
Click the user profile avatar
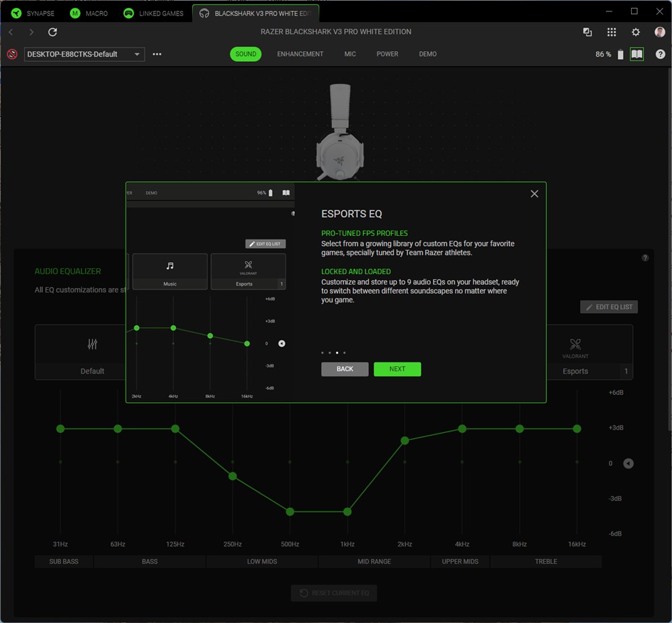pyautogui.click(x=660, y=32)
